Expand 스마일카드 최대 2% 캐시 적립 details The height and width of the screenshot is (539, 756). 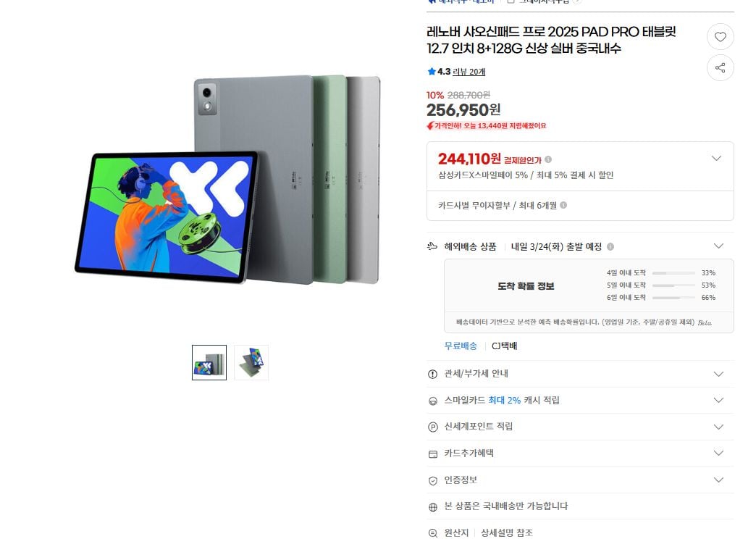click(718, 400)
